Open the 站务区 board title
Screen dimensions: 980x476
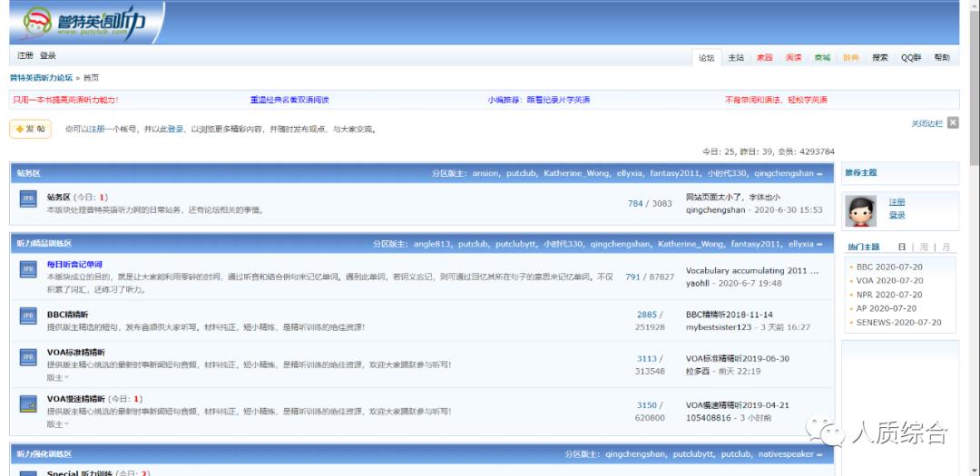(59, 198)
